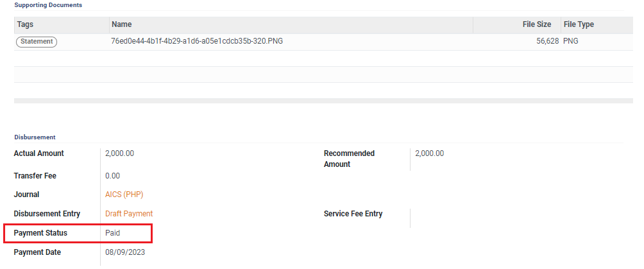Click the Statement tag badge
The image size is (644, 269).
click(x=37, y=42)
